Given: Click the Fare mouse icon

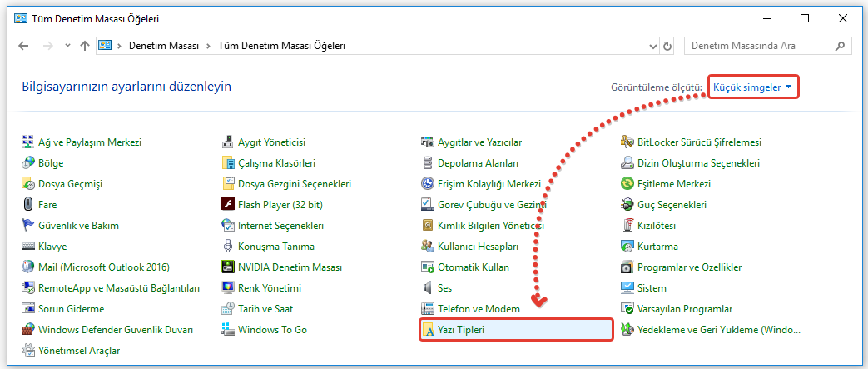Looking at the screenshot, I should (28, 205).
